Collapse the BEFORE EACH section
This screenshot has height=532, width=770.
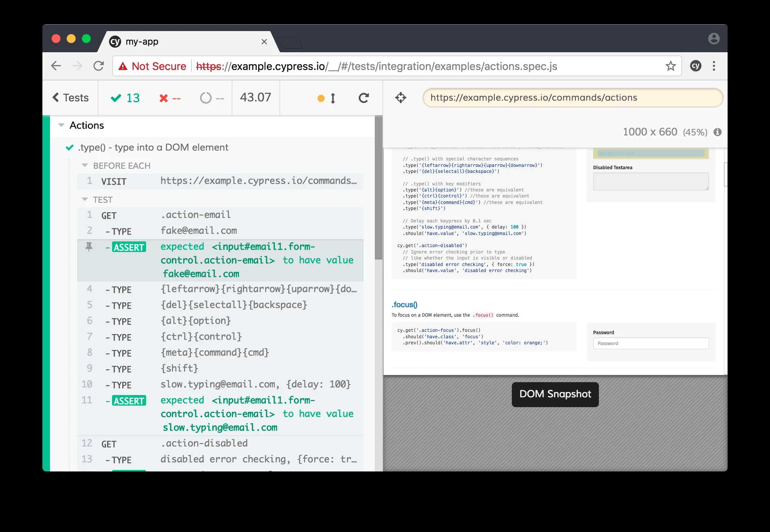tap(85, 166)
